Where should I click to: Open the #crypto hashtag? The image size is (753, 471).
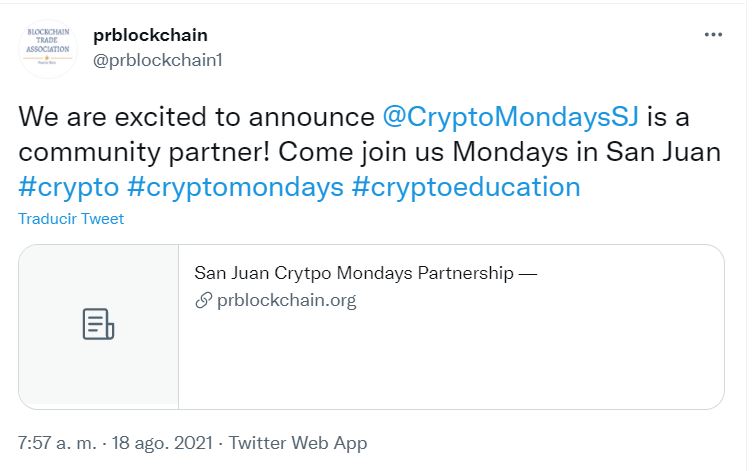point(69,187)
